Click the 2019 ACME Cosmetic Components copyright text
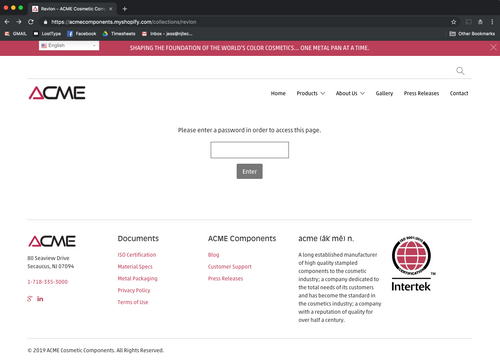This screenshot has width=500, height=360. point(96,350)
